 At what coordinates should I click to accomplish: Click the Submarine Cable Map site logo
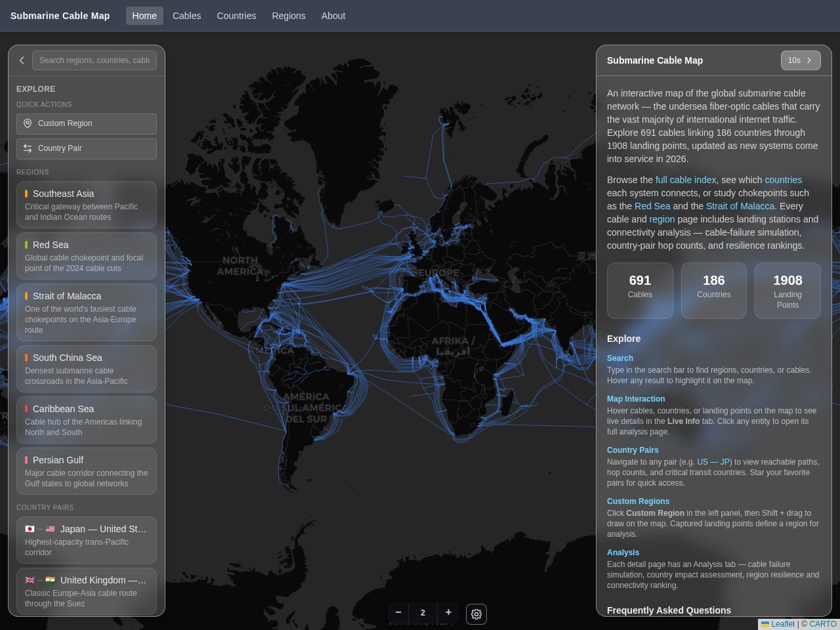tap(60, 16)
